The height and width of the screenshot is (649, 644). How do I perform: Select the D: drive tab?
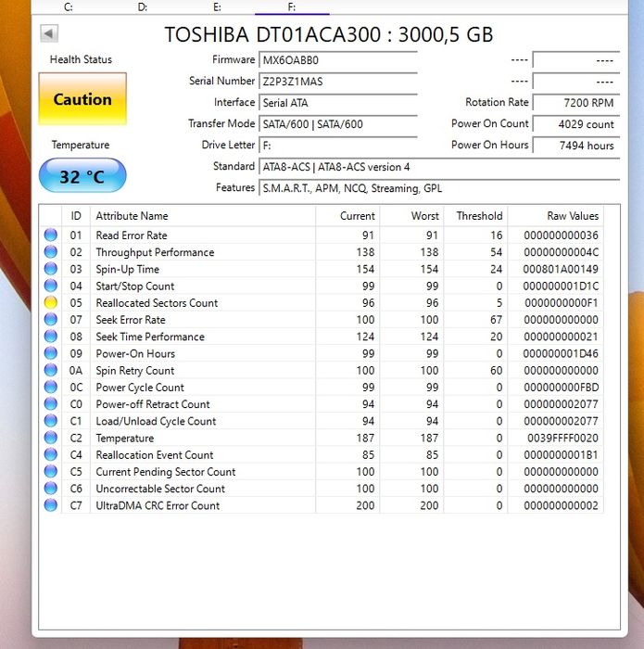coord(143,7)
